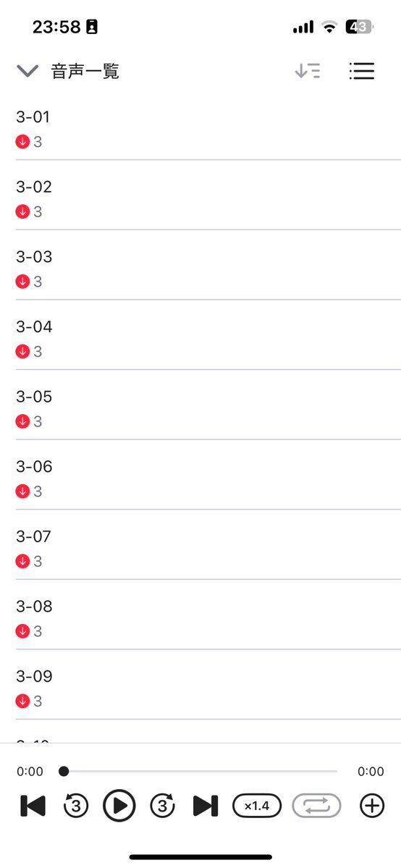
Task: Open the sort order icon
Action: coord(308,71)
